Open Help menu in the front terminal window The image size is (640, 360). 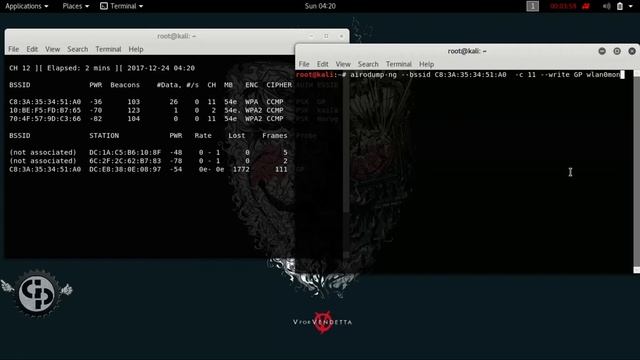pyautogui.click(x=427, y=64)
